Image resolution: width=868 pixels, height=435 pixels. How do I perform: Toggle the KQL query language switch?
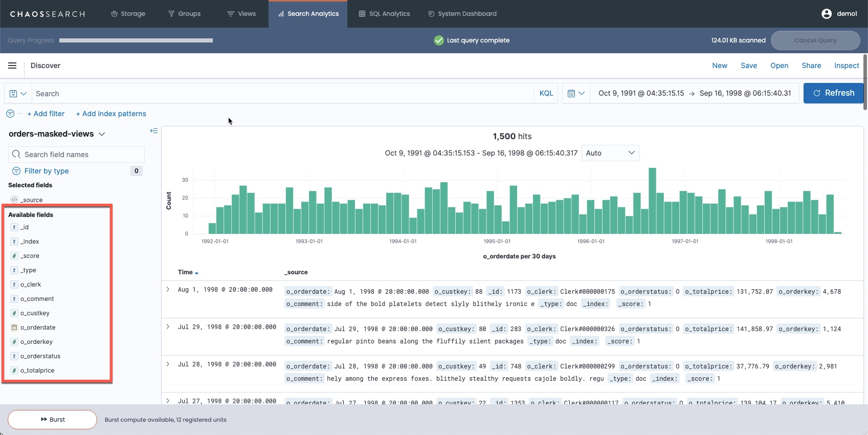click(x=546, y=94)
